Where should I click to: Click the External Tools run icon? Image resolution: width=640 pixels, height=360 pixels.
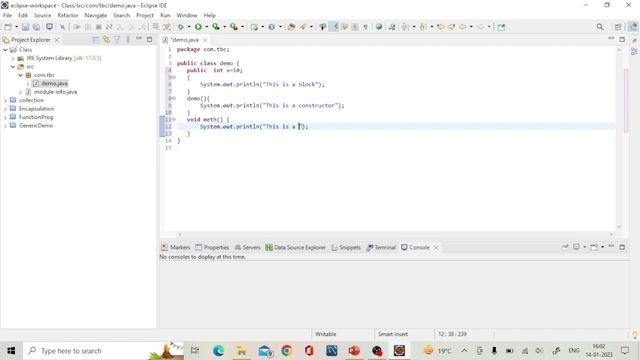[233, 27]
